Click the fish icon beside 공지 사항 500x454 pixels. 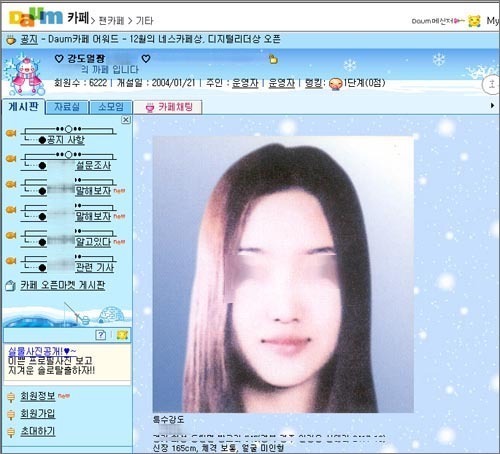(x=11, y=133)
